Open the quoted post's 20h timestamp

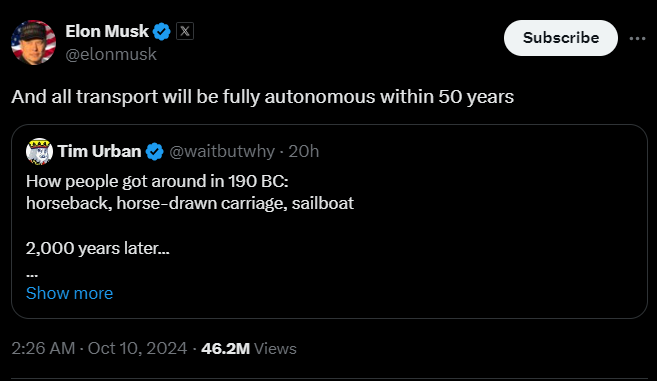(x=304, y=151)
